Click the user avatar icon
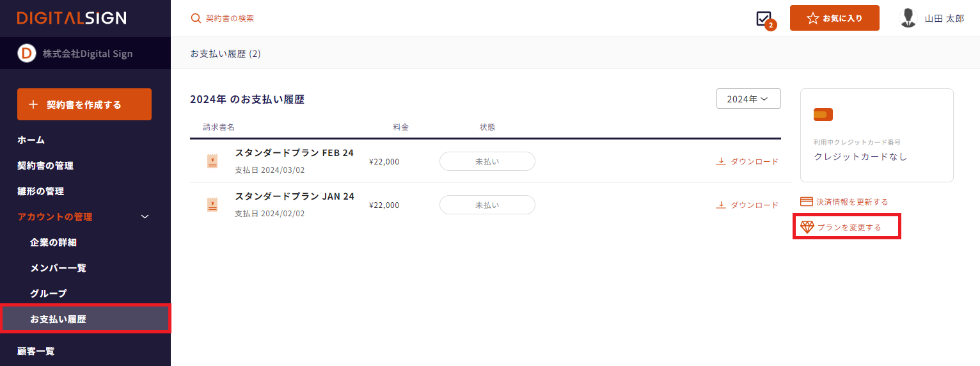Screen dimensions: 980x366 [908, 18]
